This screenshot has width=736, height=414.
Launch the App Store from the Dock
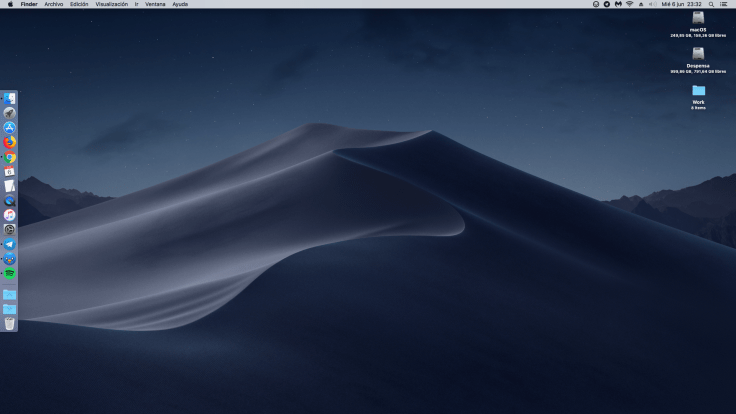tap(9, 128)
